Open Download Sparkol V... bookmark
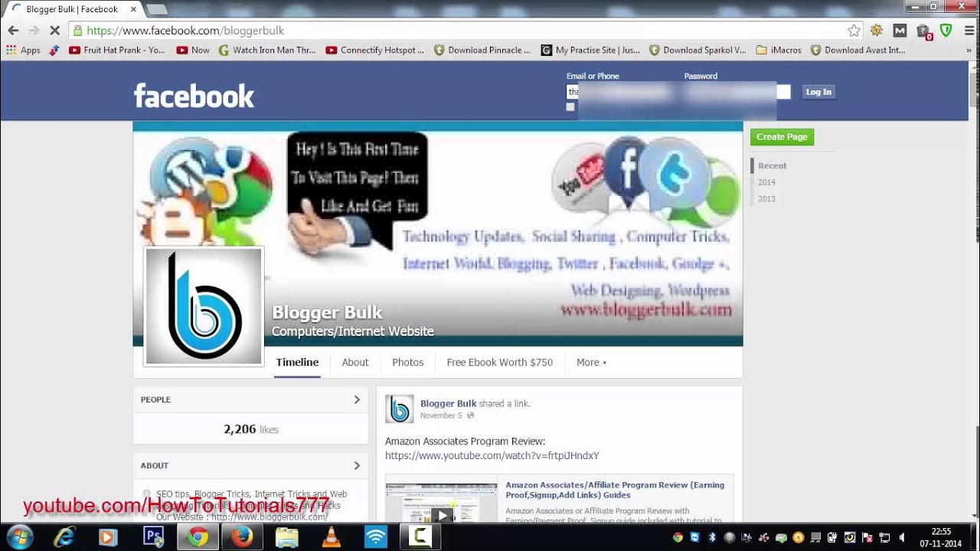 (697, 50)
